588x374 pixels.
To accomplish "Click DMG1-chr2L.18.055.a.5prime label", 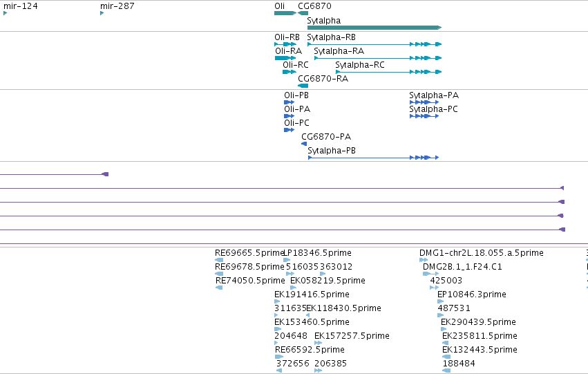I will [x=482, y=253].
